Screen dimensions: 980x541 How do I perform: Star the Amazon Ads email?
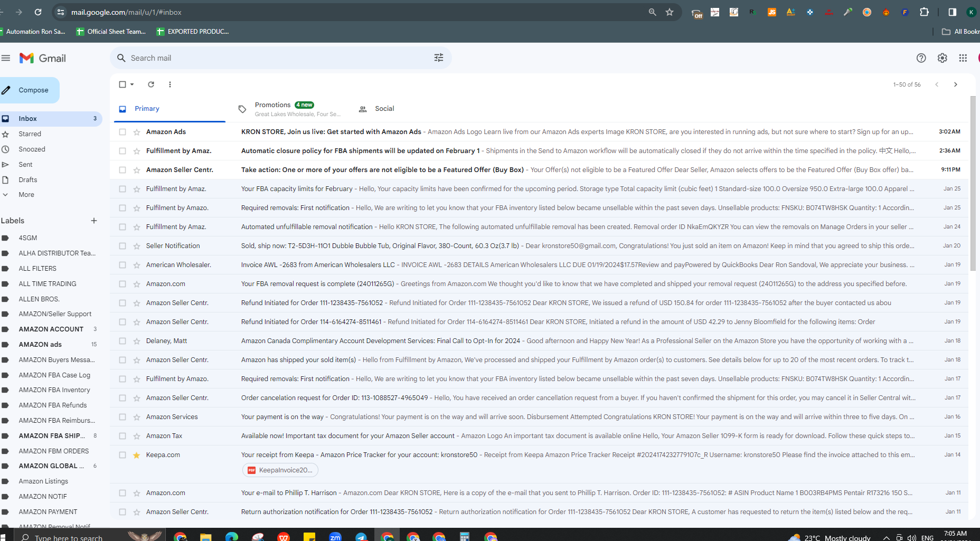pyautogui.click(x=137, y=132)
